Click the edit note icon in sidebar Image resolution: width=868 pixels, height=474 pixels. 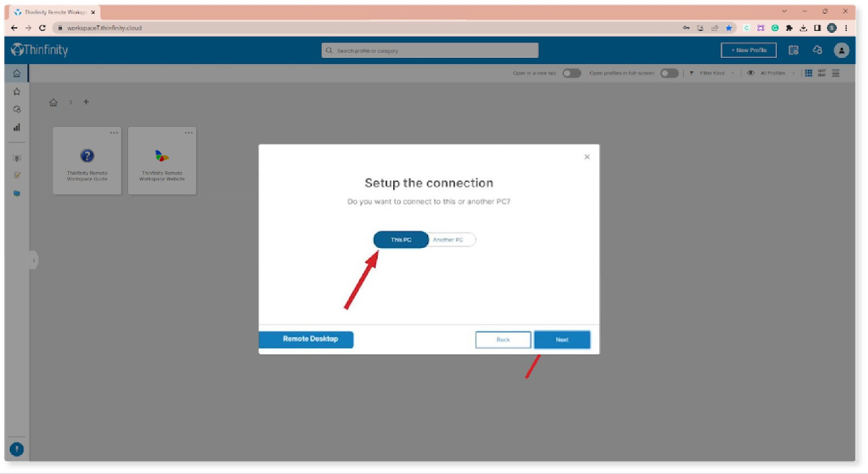(x=17, y=175)
